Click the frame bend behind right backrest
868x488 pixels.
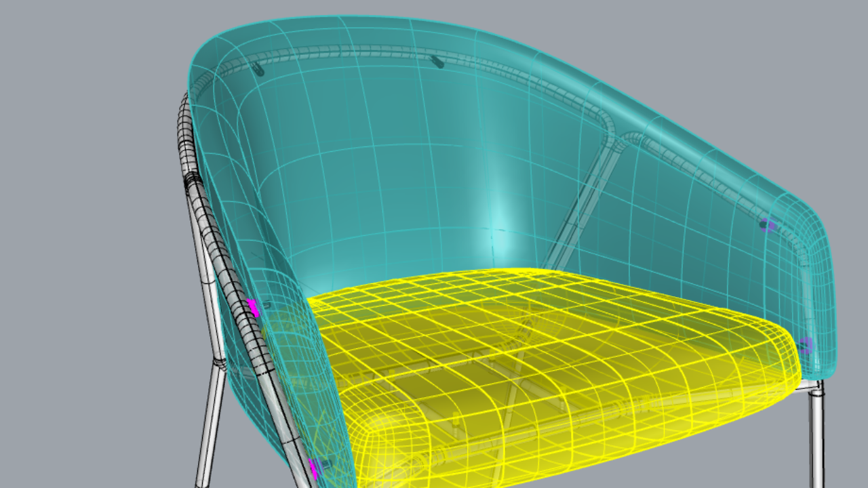click(x=614, y=136)
